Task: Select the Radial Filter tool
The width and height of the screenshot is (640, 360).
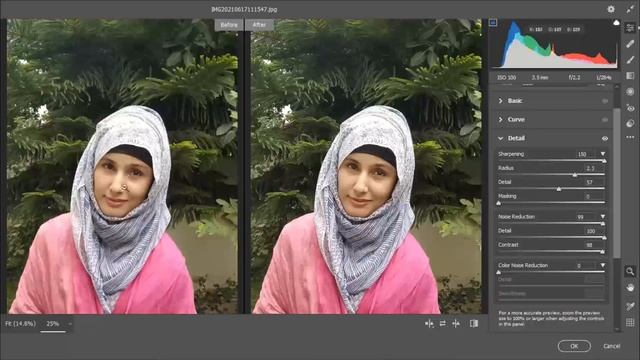Action: (630, 91)
